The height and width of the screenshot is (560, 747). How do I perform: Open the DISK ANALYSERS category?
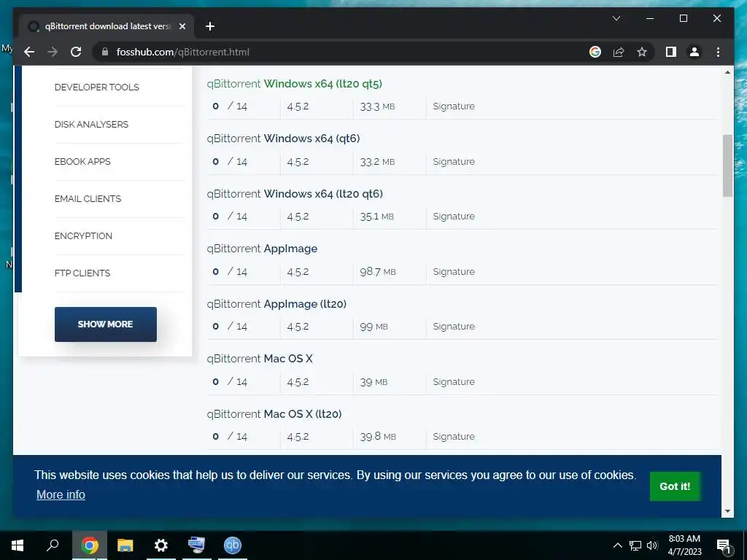click(x=91, y=124)
